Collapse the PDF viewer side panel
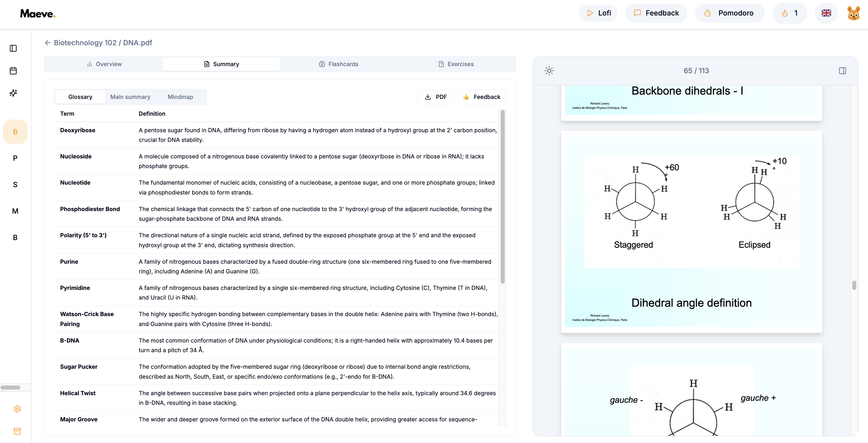The image size is (868, 443). pyautogui.click(x=842, y=71)
